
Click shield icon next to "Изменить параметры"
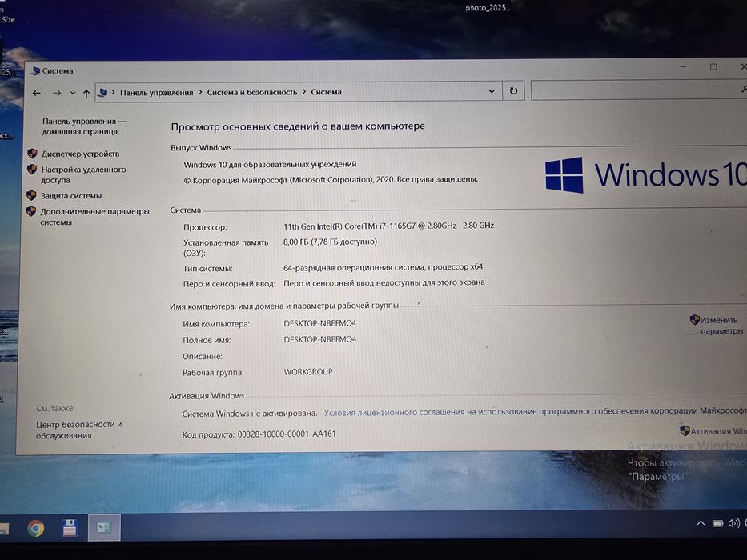[695, 319]
